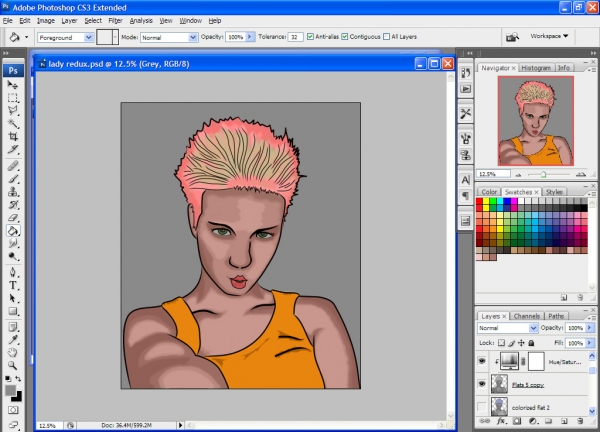Image resolution: width=600 pixels, height=432 pixels.
Task: Adjust the Navigator zoom slider
Action: coord(543,174)
